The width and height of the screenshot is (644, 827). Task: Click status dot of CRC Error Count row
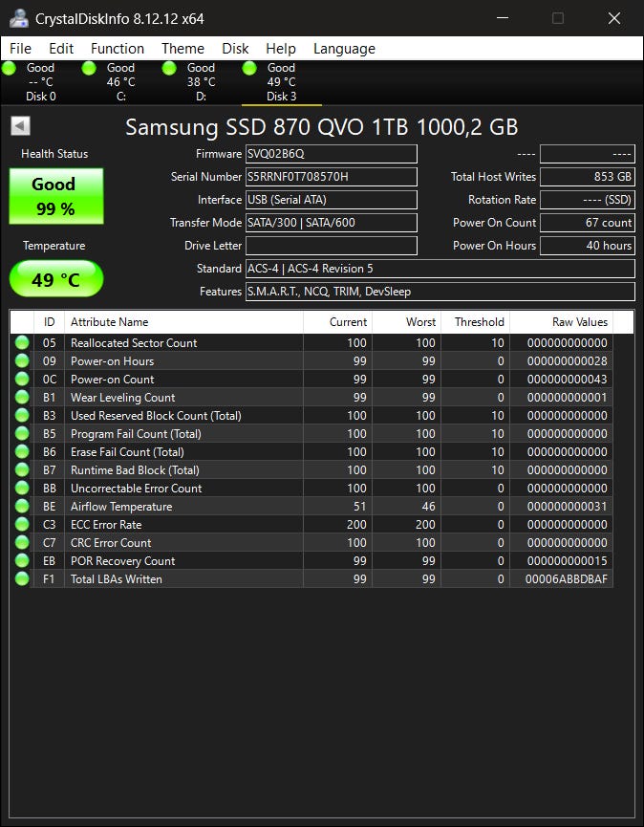click(22, 543)
